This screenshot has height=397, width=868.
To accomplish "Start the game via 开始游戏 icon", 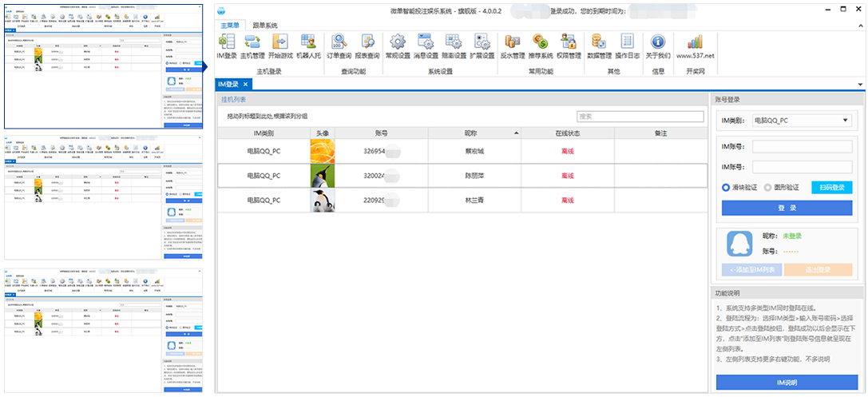I will click(280, 45).
